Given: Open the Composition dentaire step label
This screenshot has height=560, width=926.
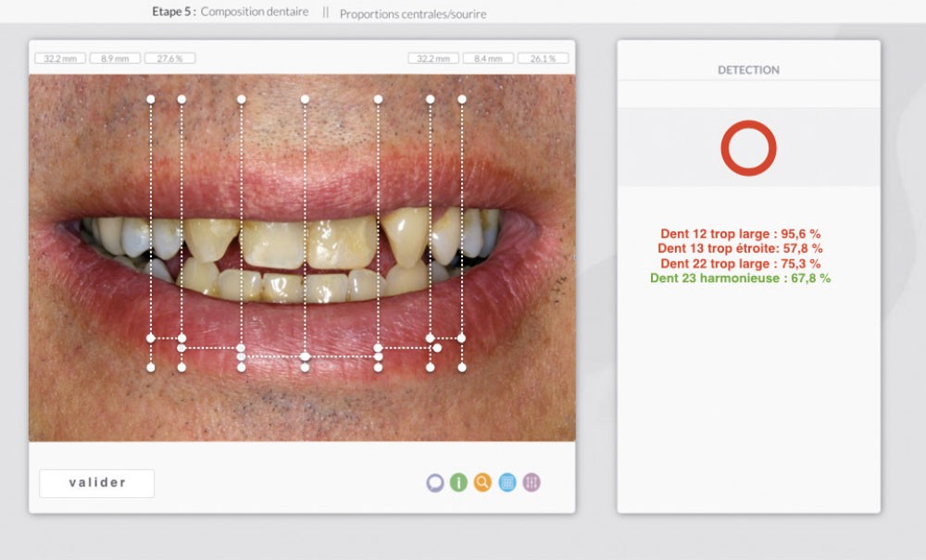Looking at the screenshot, I should pos(255,12).
